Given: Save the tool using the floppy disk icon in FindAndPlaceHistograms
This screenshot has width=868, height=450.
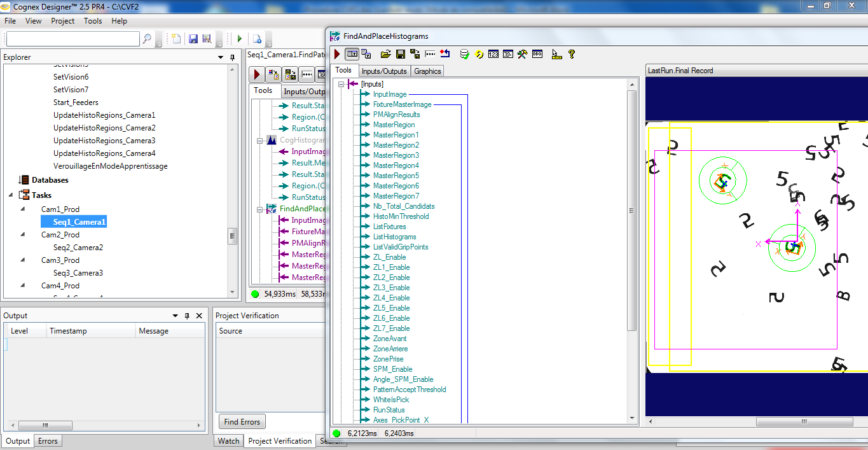Looking at the screenshot, I should point(401,54).
